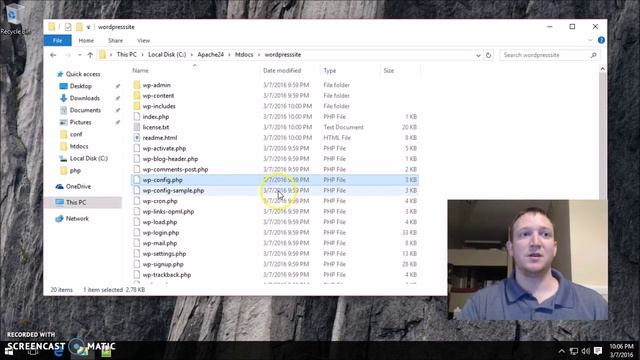
Task: Click the taskbar volume speaker icon
Action: tap(586, 351)
